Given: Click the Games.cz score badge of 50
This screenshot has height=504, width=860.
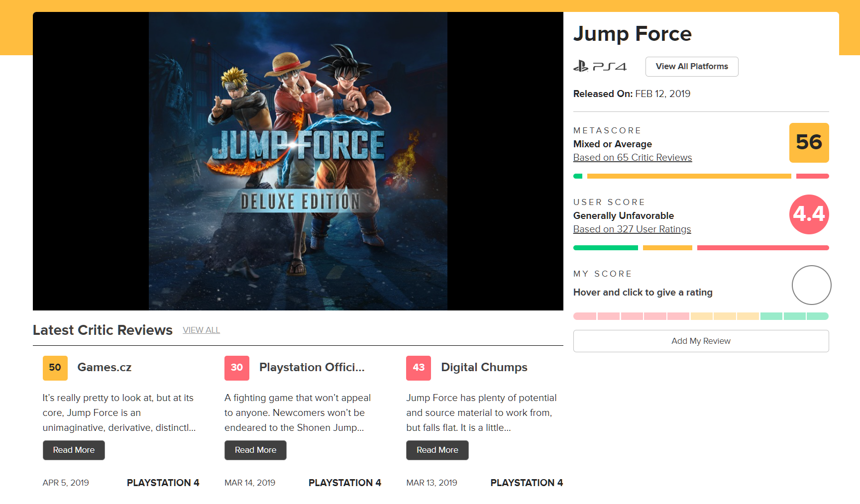Looking at the screenshot, I should coord(55,368).
